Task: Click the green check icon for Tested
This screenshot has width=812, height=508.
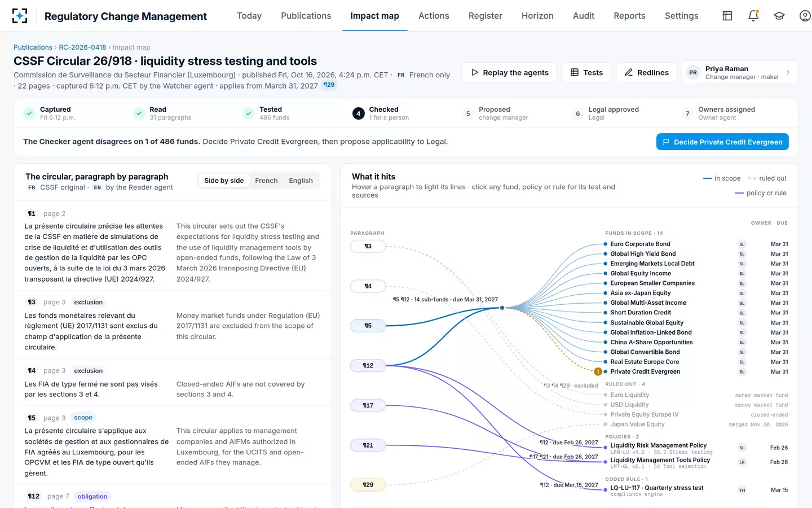Action: point(249,113)
